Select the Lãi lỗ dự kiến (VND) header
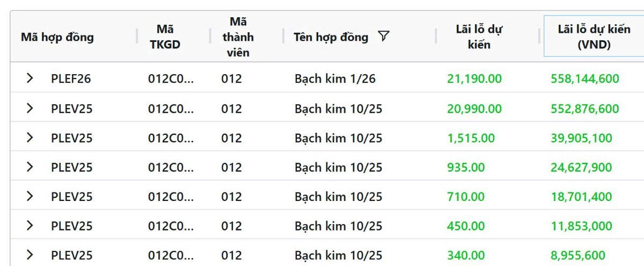Viewport: 644px width, 266px height. tap(594, 37)
